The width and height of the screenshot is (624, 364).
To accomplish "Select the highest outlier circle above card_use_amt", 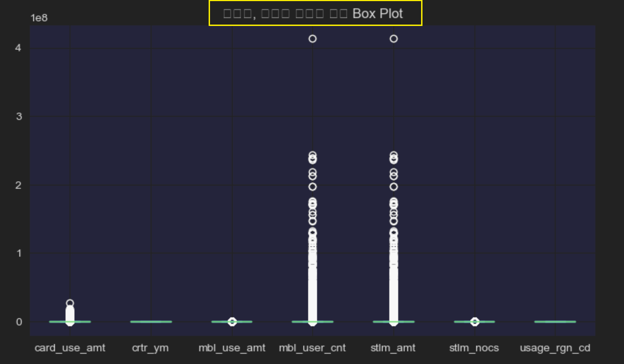I will tap(70, 303).
